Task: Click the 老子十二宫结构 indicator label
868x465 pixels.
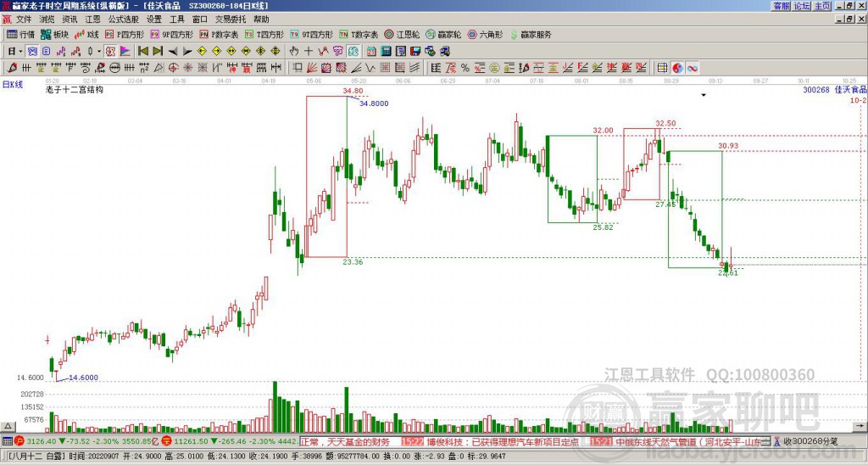Action: click(x=75, y=89)
